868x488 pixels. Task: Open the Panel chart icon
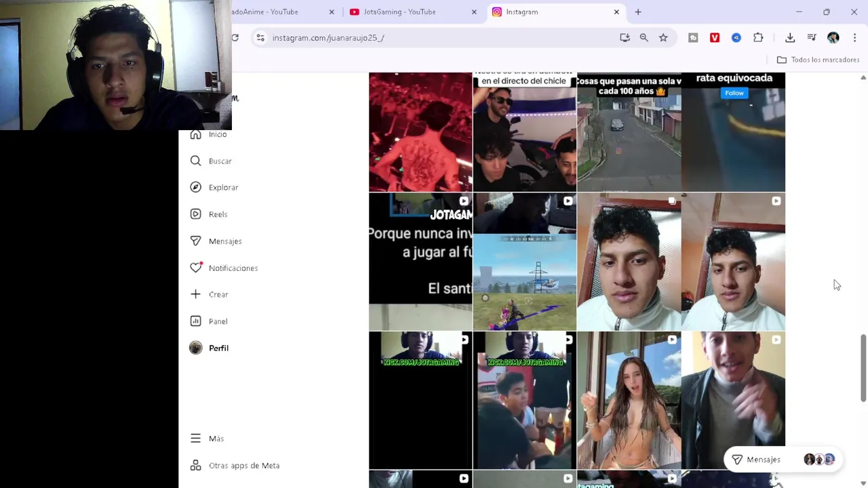point(196,321)
